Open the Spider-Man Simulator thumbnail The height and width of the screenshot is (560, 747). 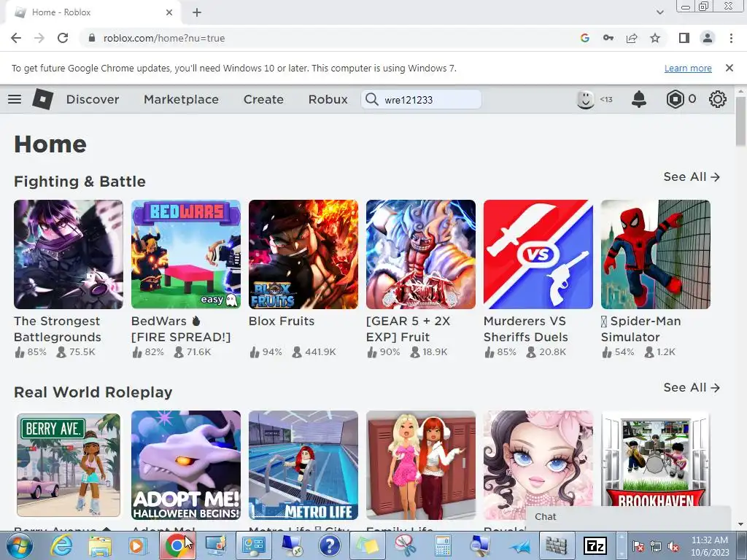tap(656, 254)
